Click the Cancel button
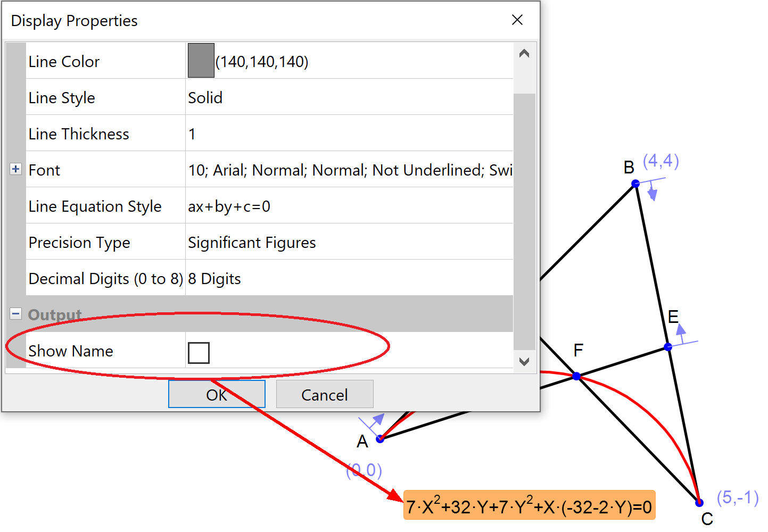 click(x=325, y=394)
